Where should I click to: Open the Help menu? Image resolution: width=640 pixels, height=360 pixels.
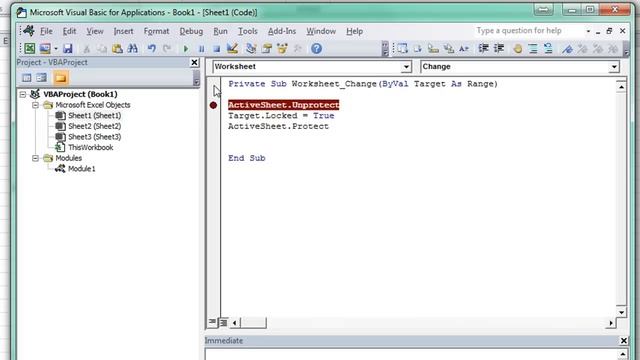354,31
